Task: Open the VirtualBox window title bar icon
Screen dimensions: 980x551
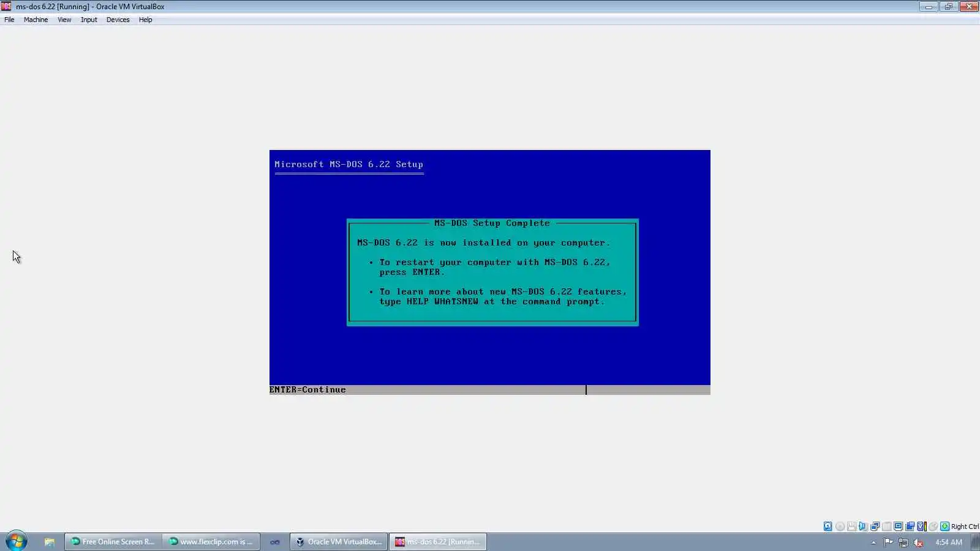Action: pyautogui.click(x=6, y=6)
